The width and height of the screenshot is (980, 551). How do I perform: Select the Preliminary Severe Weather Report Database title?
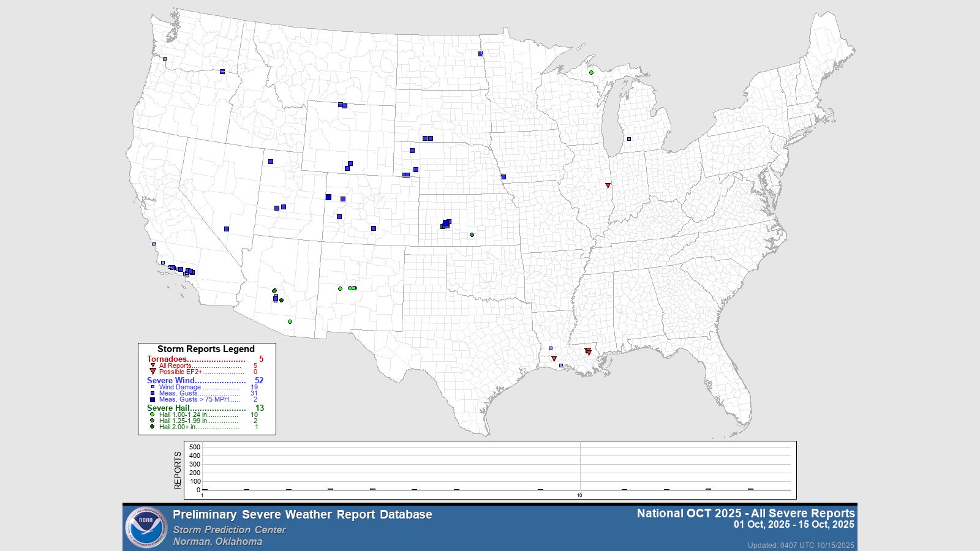[303, 514]
